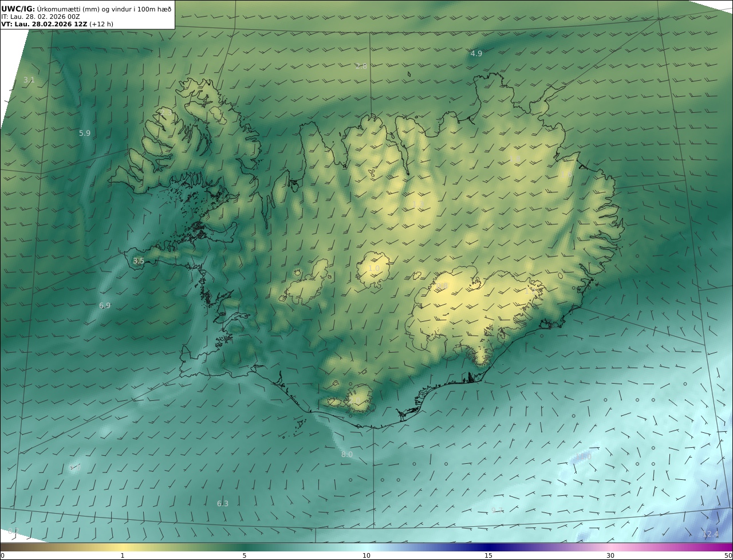
Task: Click the 4.9 precipitable water value label
Action: (476, 54)
